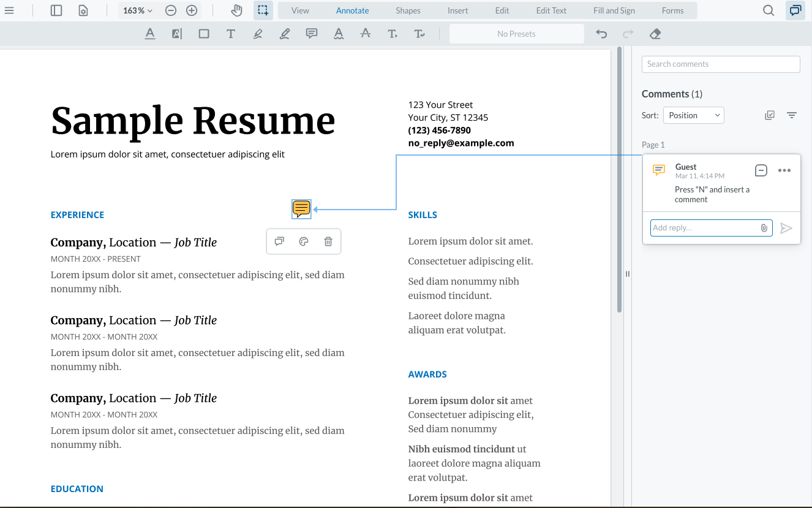Viewport: 812px width, 508px height.
Task: Mark the Guest comment as resolved
Action: point(761,170)
